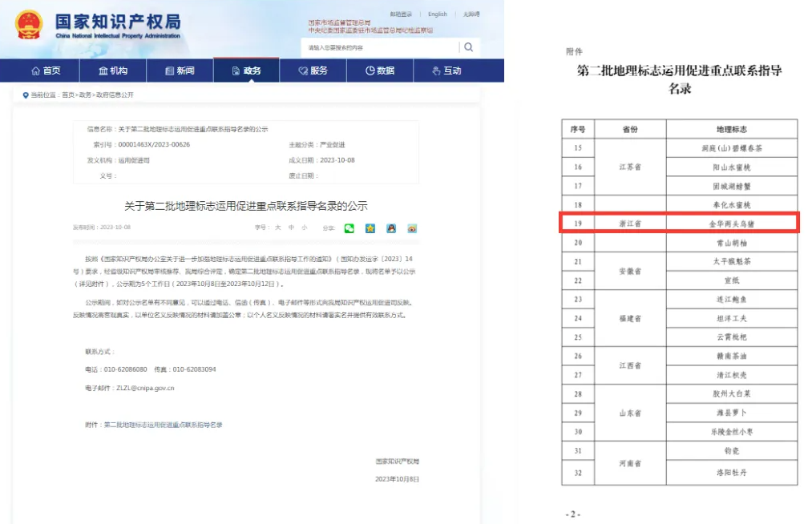Click the 安徽省 province cell
The height and width of the screenshot is (524, 812).
[630, 272]
